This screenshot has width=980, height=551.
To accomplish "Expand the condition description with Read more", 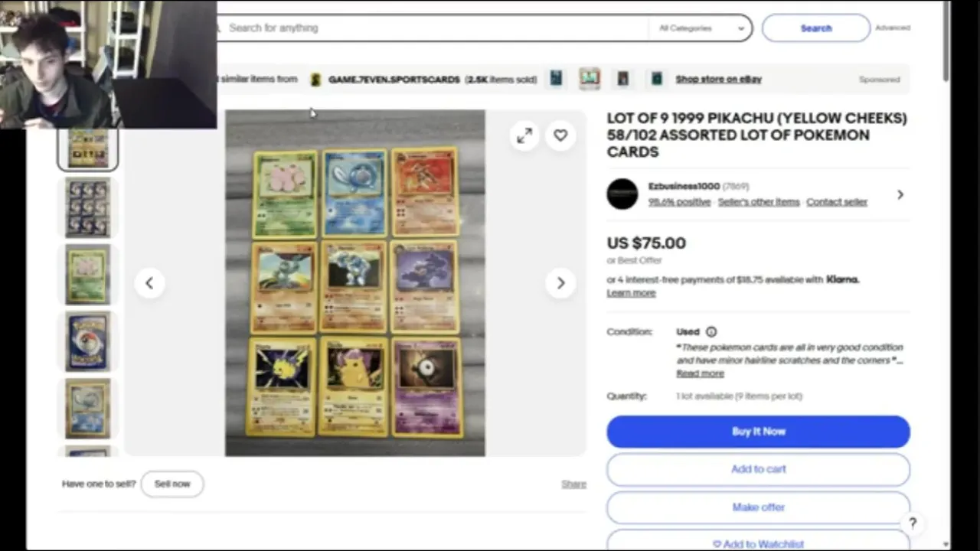I will (x=700, y=373).
